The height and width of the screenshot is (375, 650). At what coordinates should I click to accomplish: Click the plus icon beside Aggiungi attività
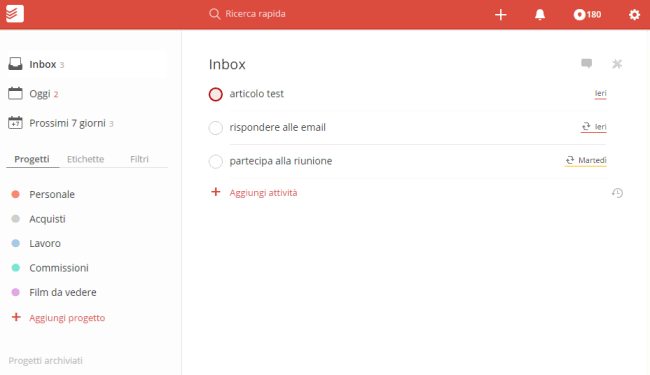coord(216,192)
